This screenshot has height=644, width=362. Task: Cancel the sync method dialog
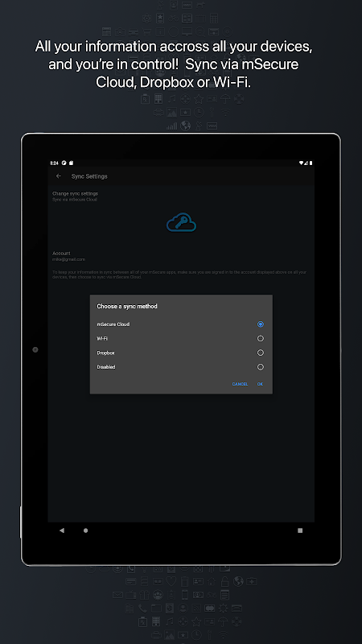coord(240,384)
